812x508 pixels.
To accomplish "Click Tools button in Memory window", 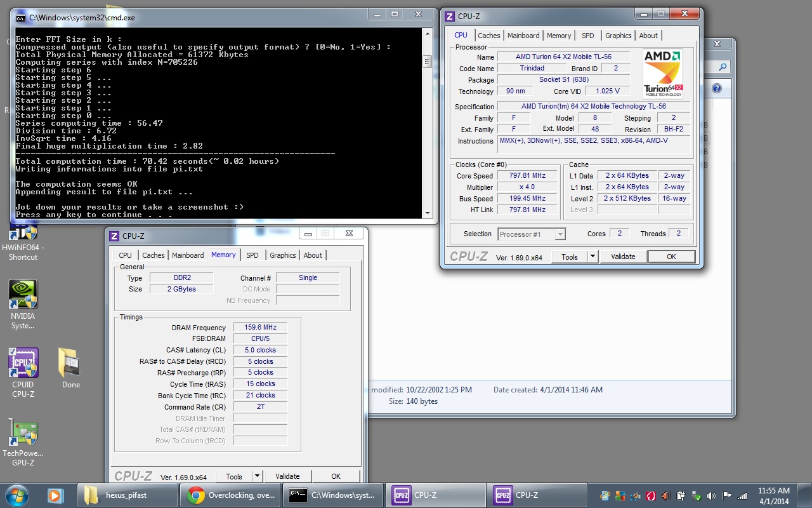I will click(x=234, y=476).
